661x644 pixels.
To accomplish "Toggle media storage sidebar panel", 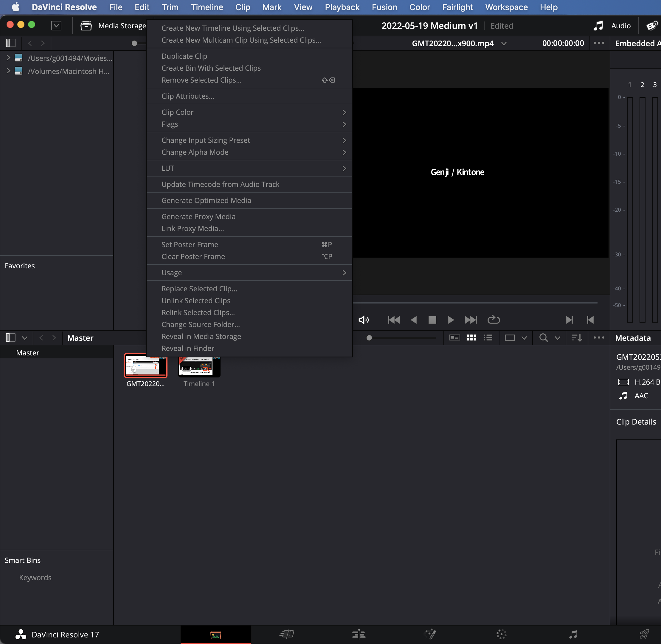I will pos(11,43).
